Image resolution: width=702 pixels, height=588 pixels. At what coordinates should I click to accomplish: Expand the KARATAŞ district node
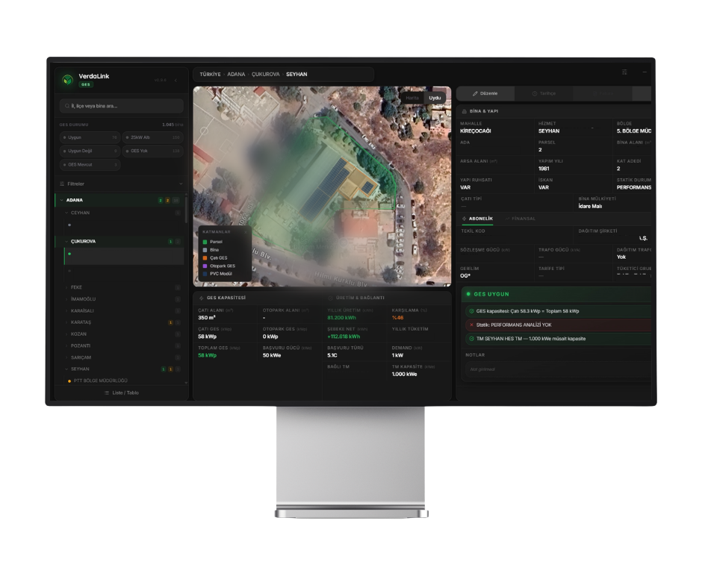point(66,322)
